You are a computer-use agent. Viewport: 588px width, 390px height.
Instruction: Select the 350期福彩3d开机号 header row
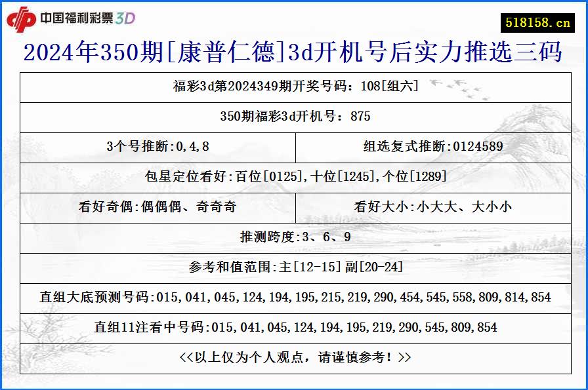point(293,118)
